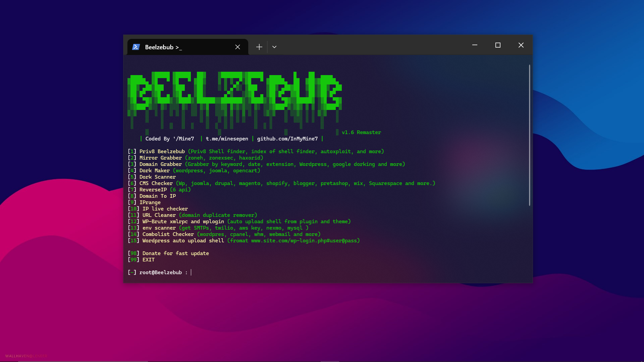Click the 'v1.6 Remaster' version text

coord(361,132)
